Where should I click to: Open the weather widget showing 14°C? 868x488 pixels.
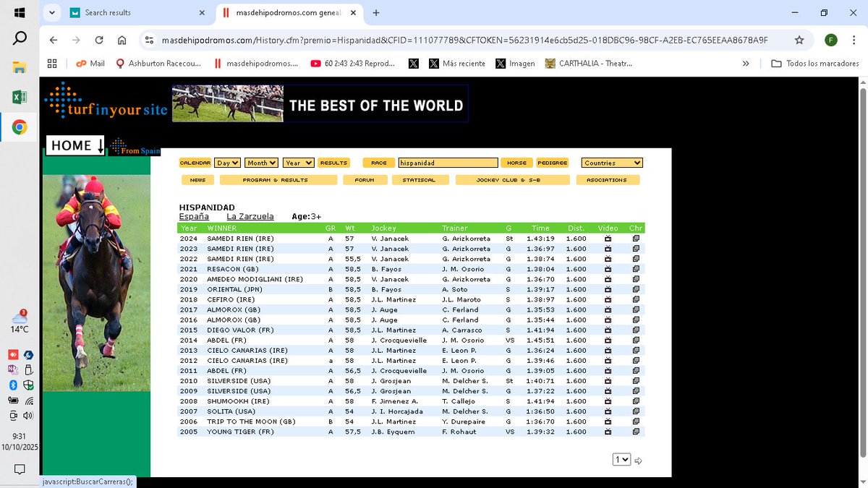coord(20,322)
